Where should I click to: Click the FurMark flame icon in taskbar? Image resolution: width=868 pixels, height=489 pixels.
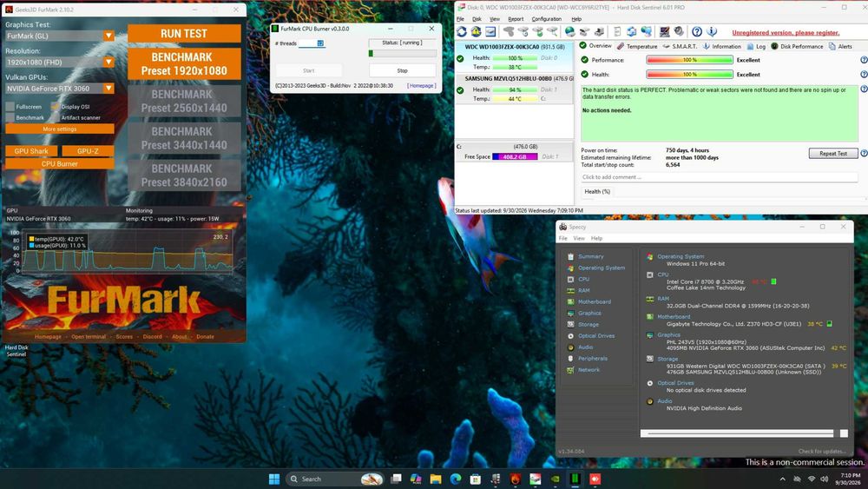[516, 479]
